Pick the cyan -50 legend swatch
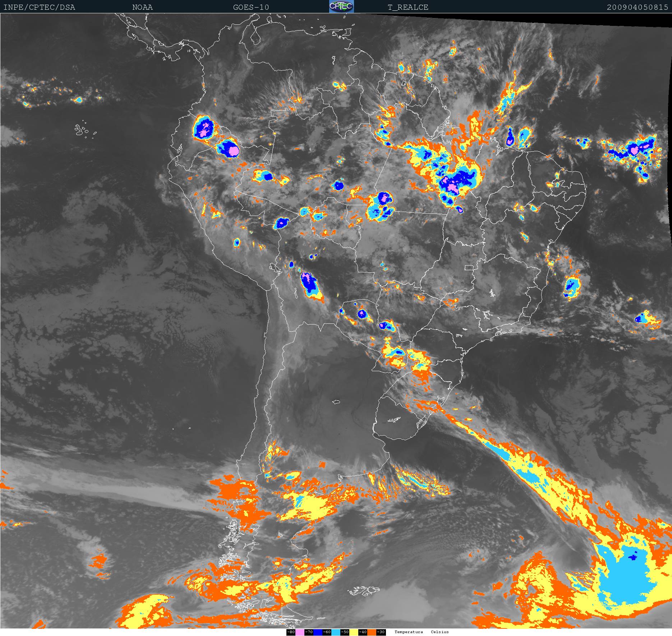Viewport: 672px width, 636px height. tap(336, 632)
